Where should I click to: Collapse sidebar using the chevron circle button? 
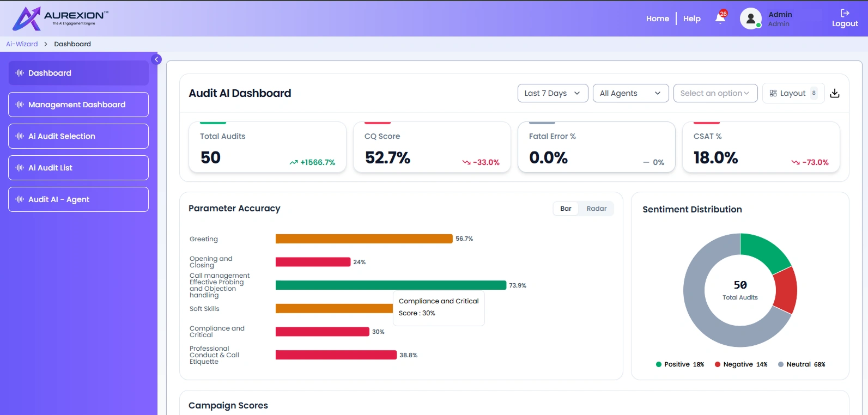pyautogui.click(x=156, y=59)
